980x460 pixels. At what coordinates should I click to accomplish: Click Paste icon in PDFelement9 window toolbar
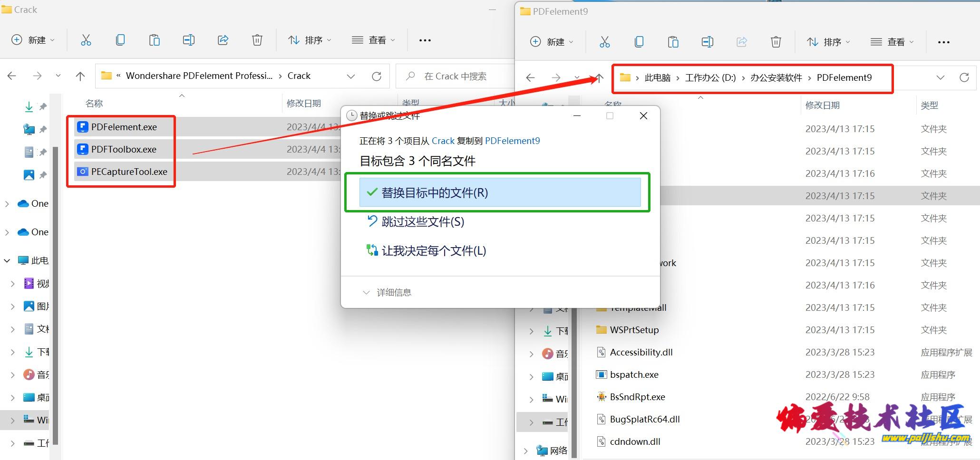tap(673, 42)
